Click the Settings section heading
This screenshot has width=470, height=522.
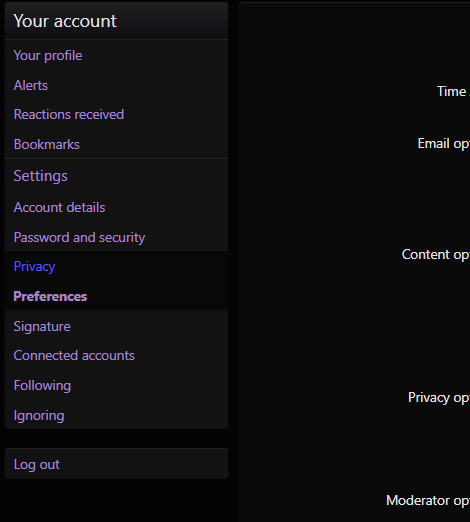coord(41,176)
